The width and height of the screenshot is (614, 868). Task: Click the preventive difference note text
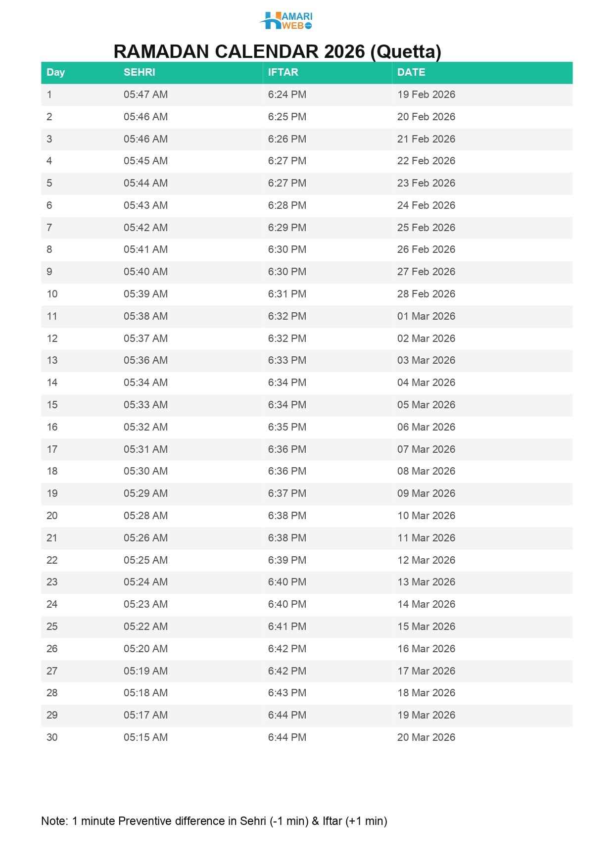[x=214, y=821]
